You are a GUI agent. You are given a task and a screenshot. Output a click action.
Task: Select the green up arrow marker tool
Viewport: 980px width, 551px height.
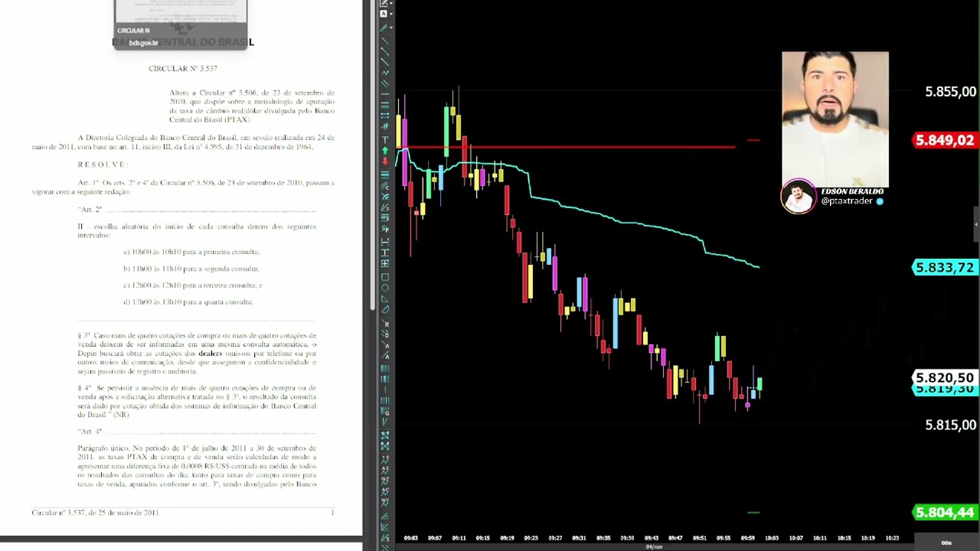(x=385, y=151)
